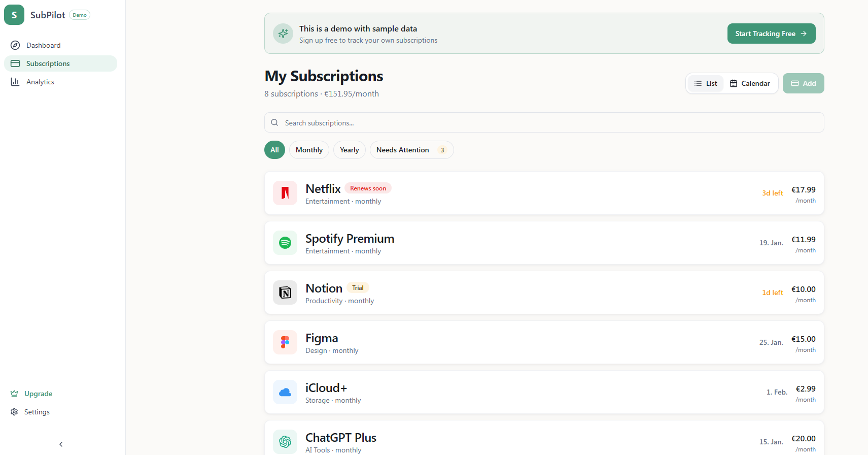Click the iCloud+ cloud icon
Image resolution: width=868 pixels, height=455 pixels.
coord(285,392)
